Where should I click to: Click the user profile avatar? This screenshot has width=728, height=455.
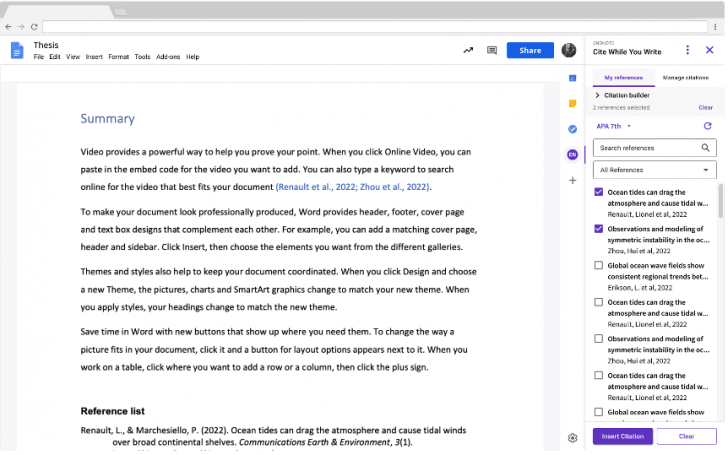pos(569,50)
